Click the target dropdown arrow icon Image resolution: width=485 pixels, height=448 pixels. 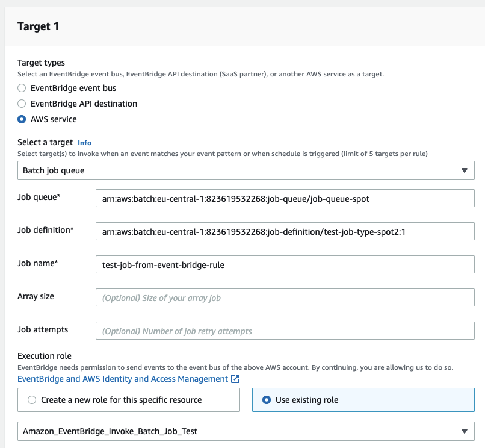coord(464,170)
